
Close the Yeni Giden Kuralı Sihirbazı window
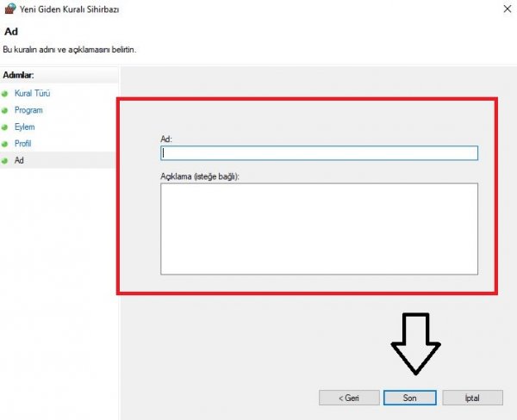coord(502,9)
